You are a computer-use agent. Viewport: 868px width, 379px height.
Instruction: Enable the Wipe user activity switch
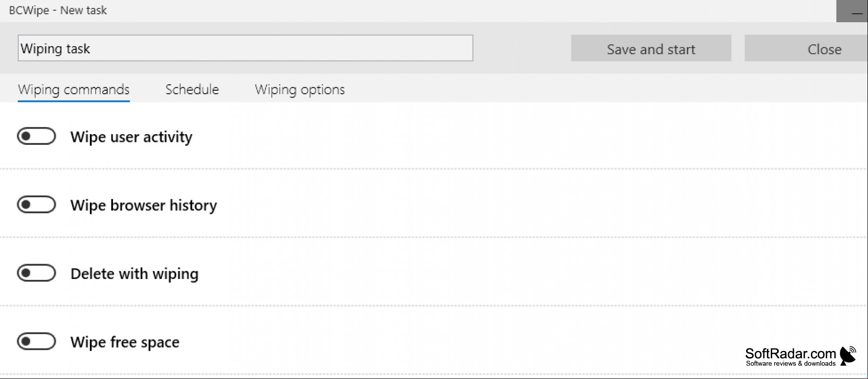pyautogui.click(x=37, y=137)
